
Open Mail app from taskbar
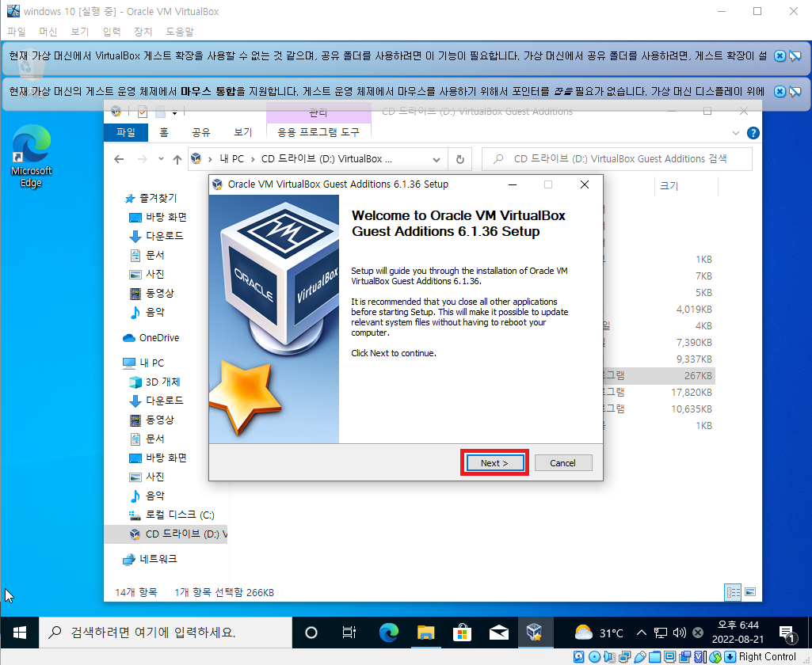tap(499, 633)
